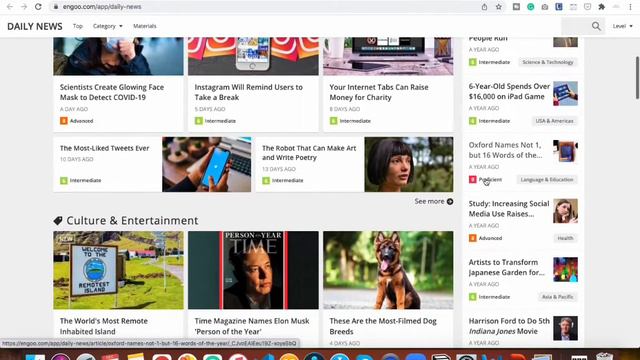The image size is (640, 360).
Task: Click the share icon in address bar
Action: (x=484, y=7)
